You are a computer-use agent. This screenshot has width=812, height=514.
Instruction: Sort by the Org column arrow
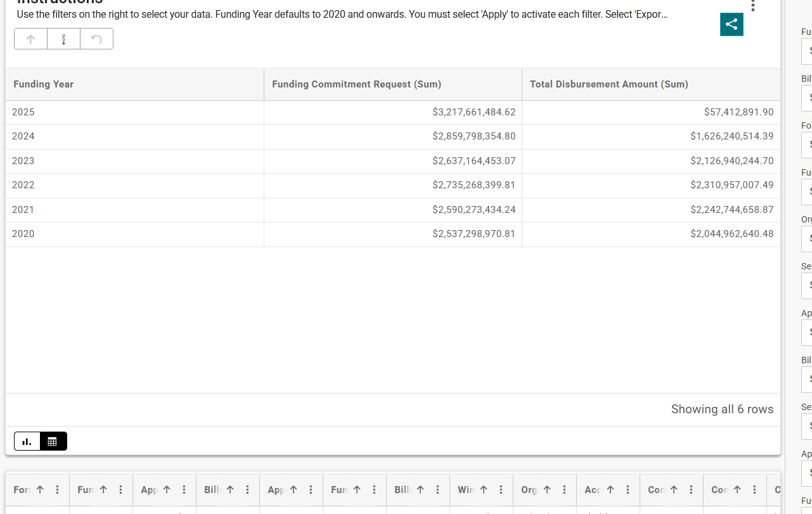pos(547,490)
